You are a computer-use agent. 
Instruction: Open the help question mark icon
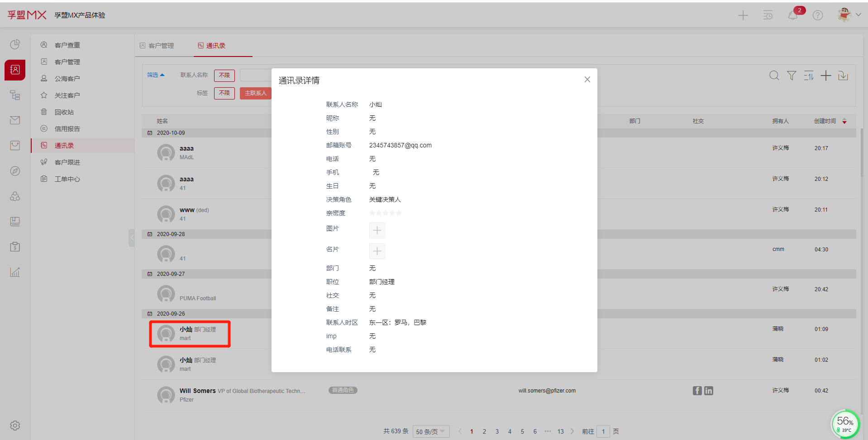tap(817, 15)
